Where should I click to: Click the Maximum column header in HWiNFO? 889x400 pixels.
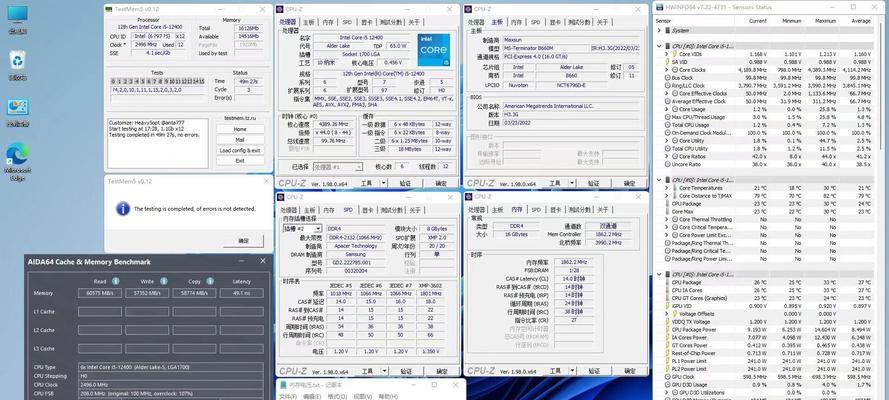tap(826, 20)
